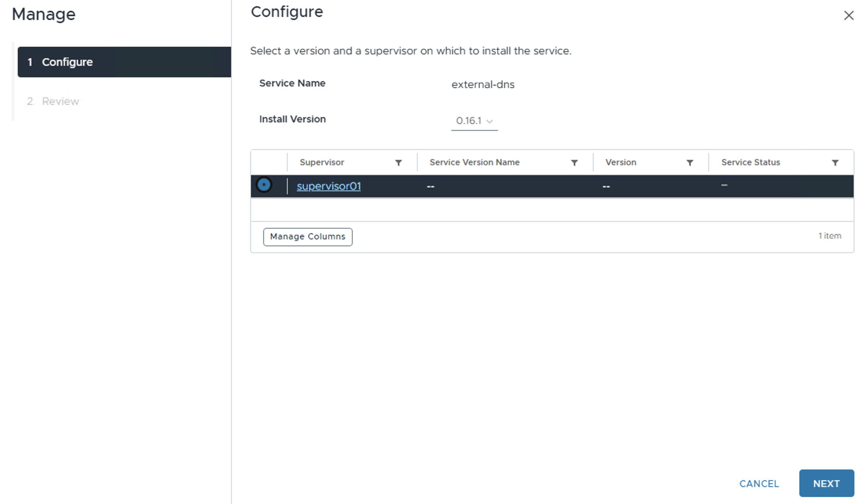Screen dimensions: 866x504
Task: Click the external-dns service name text
Action: 483,85
